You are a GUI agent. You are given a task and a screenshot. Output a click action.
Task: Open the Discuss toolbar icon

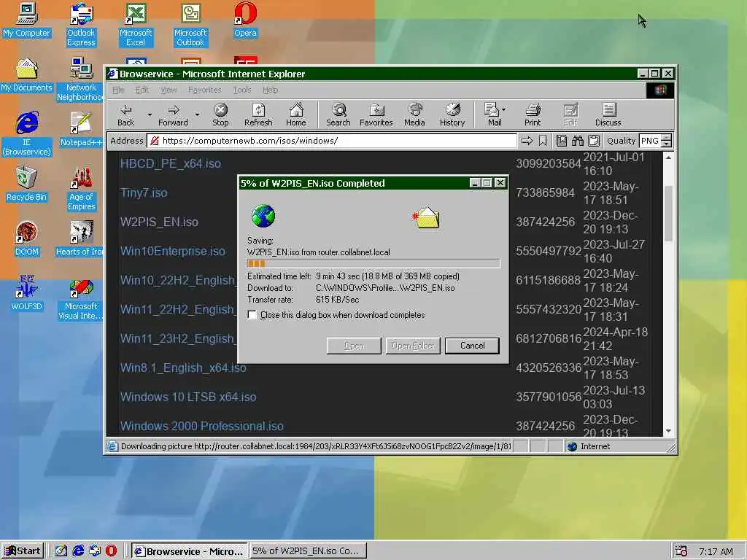(x=608, y=114)
